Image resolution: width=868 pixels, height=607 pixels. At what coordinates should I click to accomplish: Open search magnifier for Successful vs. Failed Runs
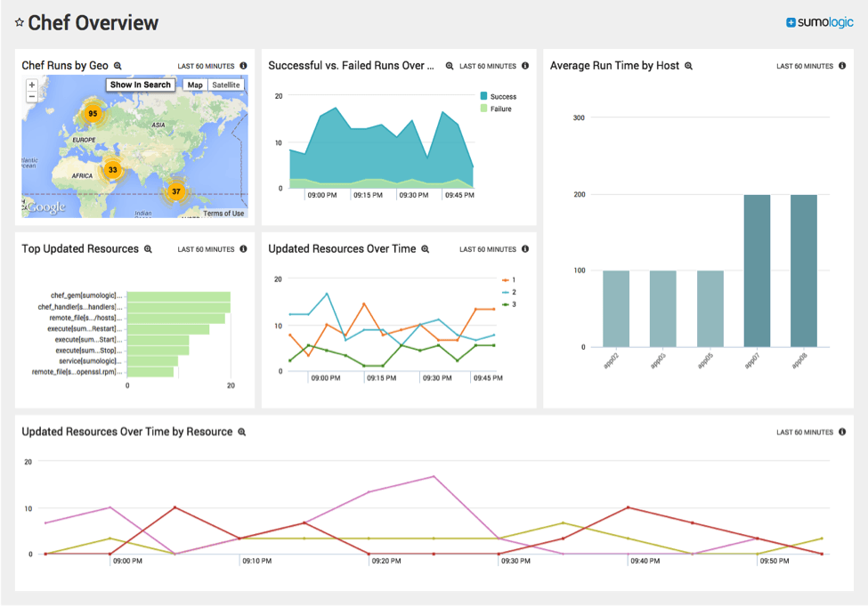pyautogui.click(x=450, y=66)
